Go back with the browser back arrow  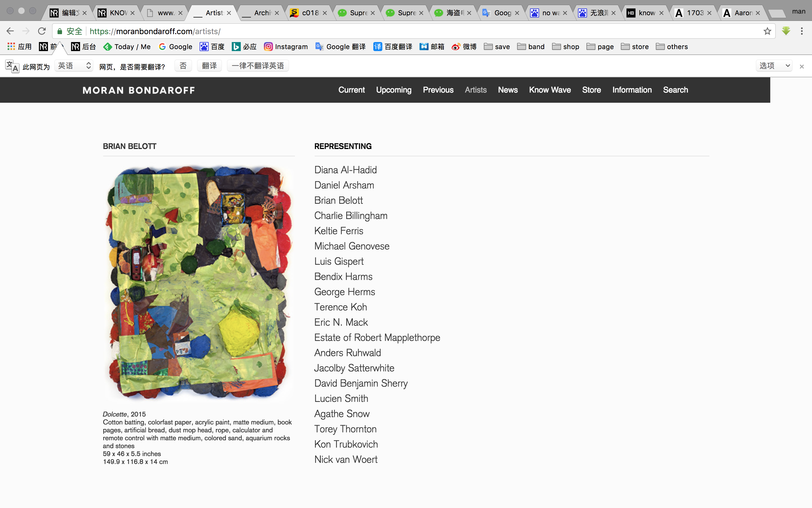click(10, 31)
